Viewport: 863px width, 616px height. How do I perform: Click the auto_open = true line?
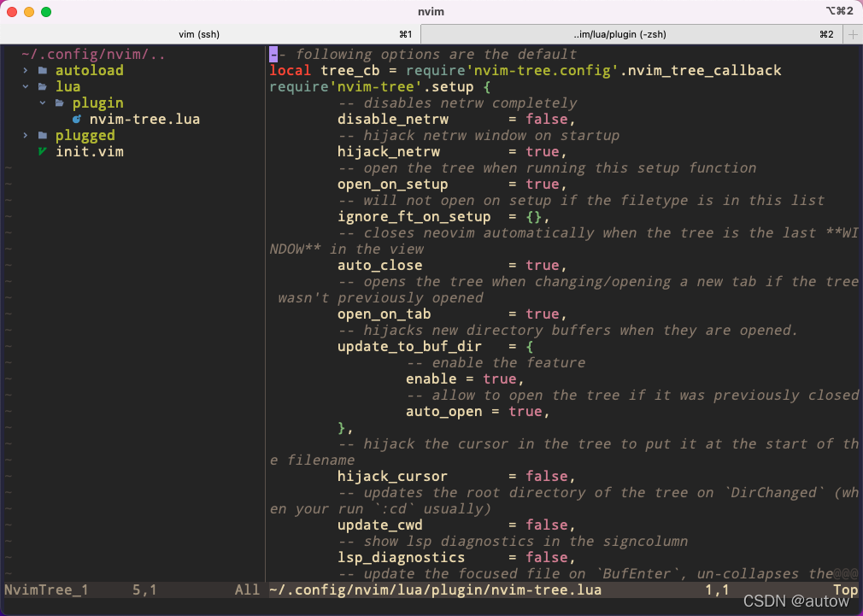click(x=478, y=411)
